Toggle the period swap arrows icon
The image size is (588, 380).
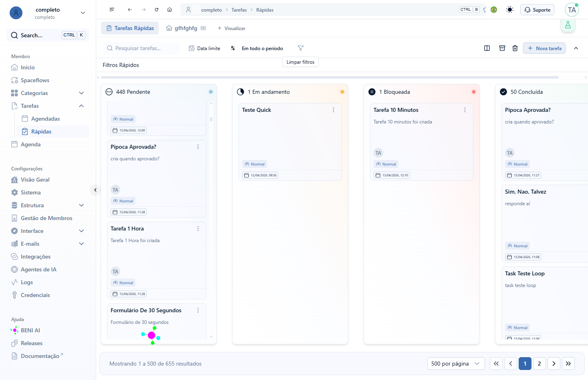tap(233, 48)
